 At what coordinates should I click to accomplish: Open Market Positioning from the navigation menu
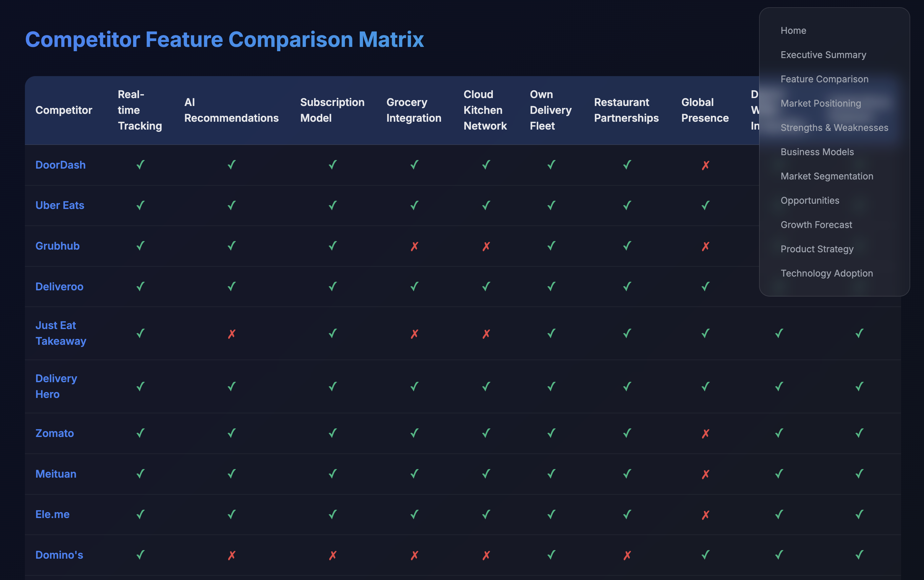(820, 103)
